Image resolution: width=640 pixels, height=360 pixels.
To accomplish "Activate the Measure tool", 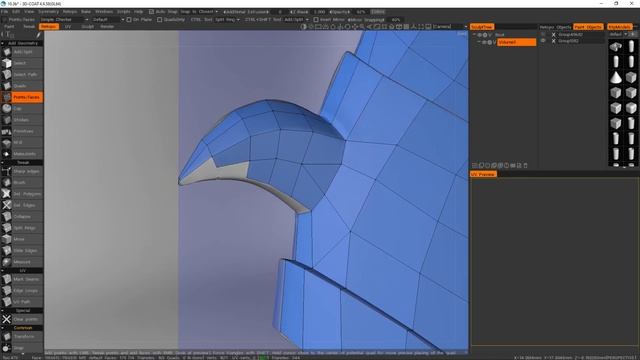I will 22,262.
